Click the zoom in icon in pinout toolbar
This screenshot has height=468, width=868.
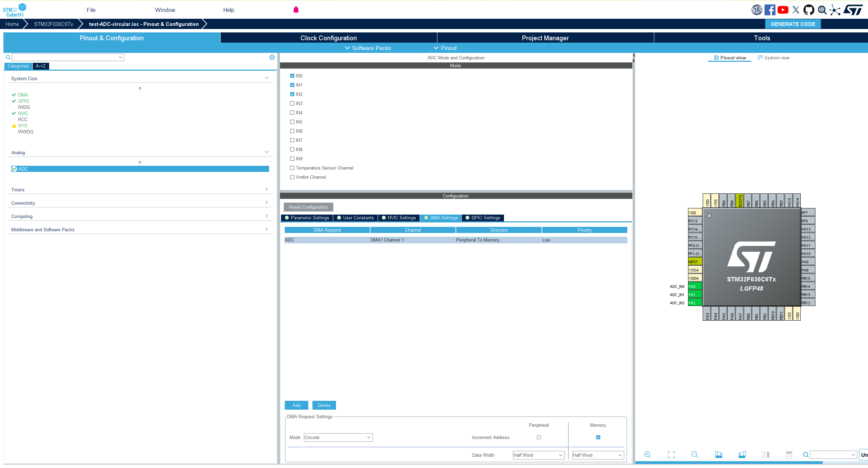[647, 455]
